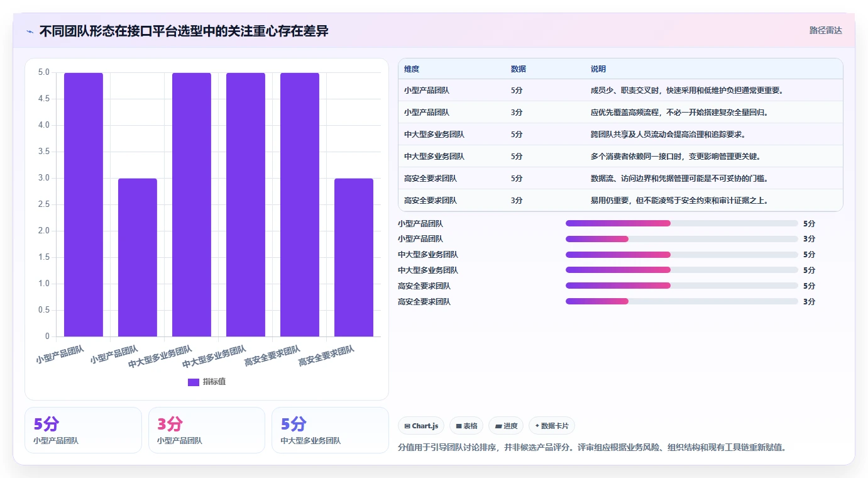The image size is (868, 478).
Task: Open the 3分 小型产品团队 data card
Action: point(207,430)
